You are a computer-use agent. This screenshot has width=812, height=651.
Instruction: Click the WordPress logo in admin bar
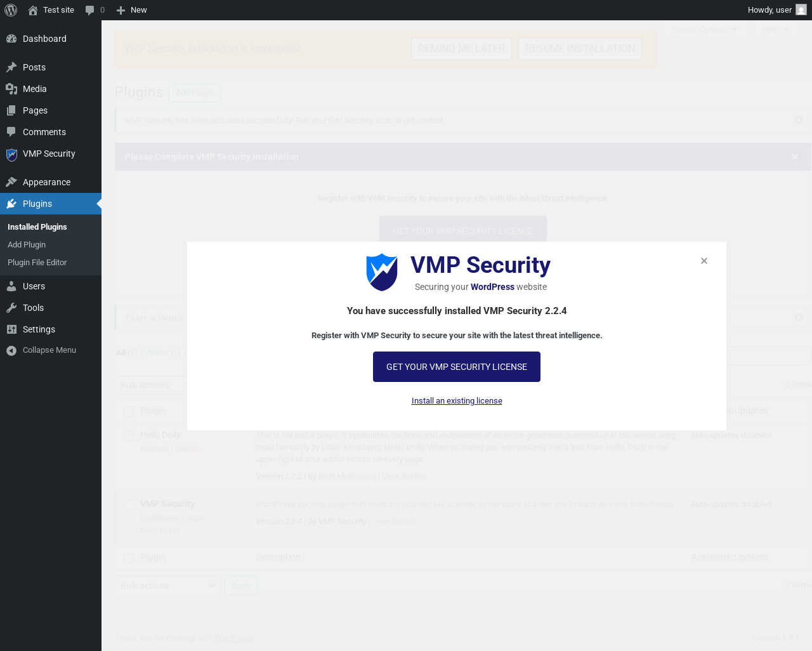click(11, 10)
